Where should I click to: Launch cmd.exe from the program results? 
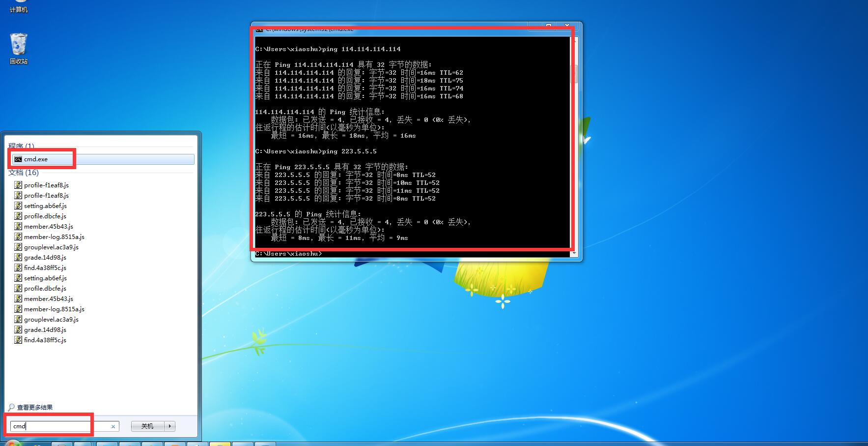point(103,159)
